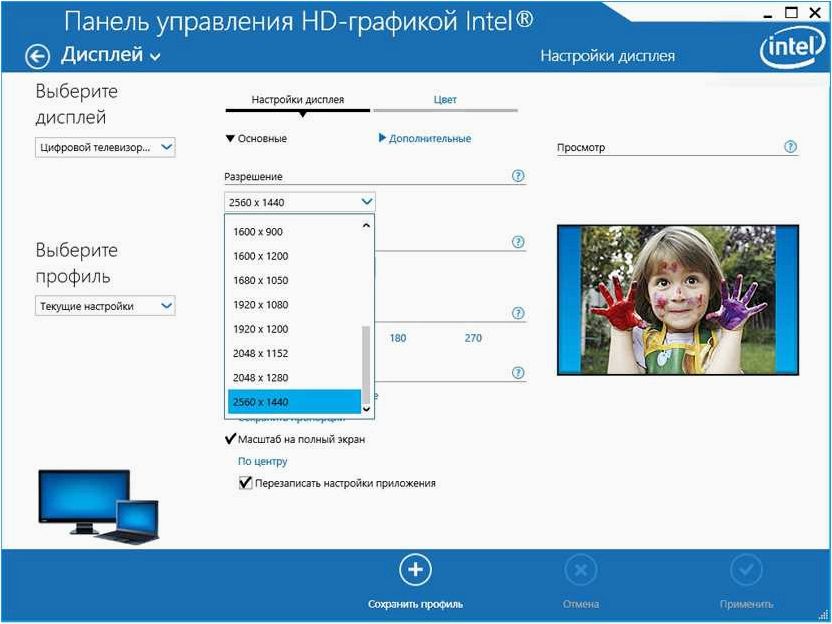Open help for Разрешение setting
This screenshot has width=832, height=624.
pyautogui.click(x=518, y=176)
